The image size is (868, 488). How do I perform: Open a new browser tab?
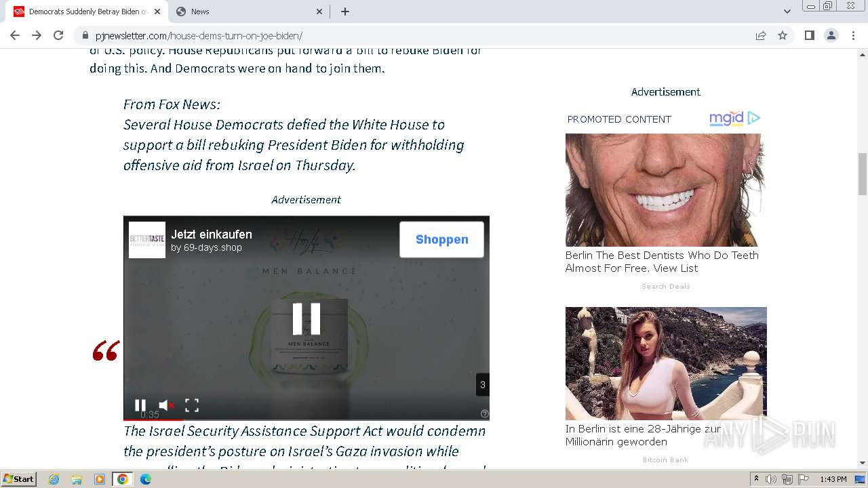tap(344, 12)
